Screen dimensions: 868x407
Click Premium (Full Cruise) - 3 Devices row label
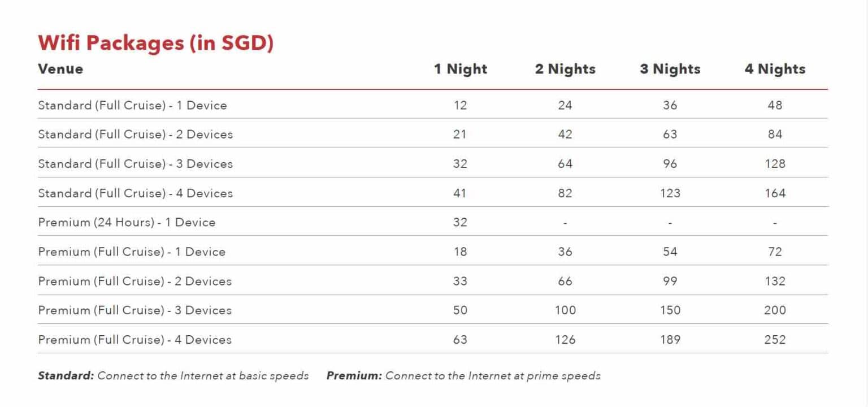coord(134,310)
